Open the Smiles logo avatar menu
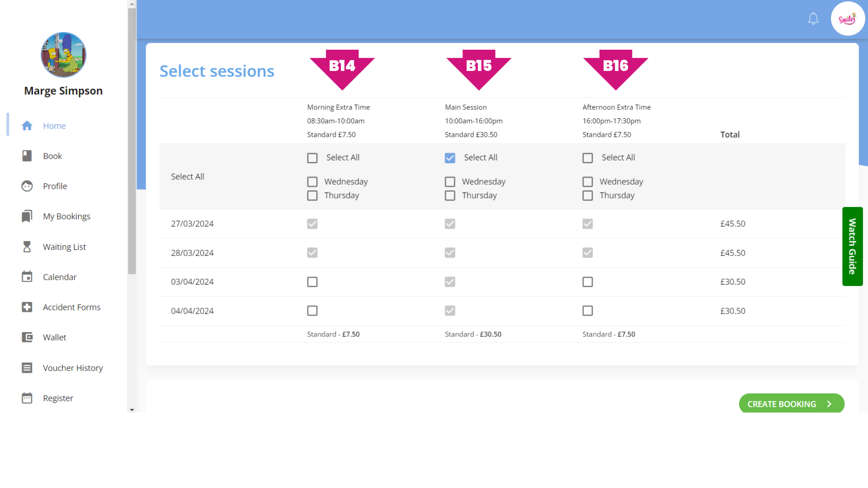This screenshot has width=868, height=488. click(848, 19)
